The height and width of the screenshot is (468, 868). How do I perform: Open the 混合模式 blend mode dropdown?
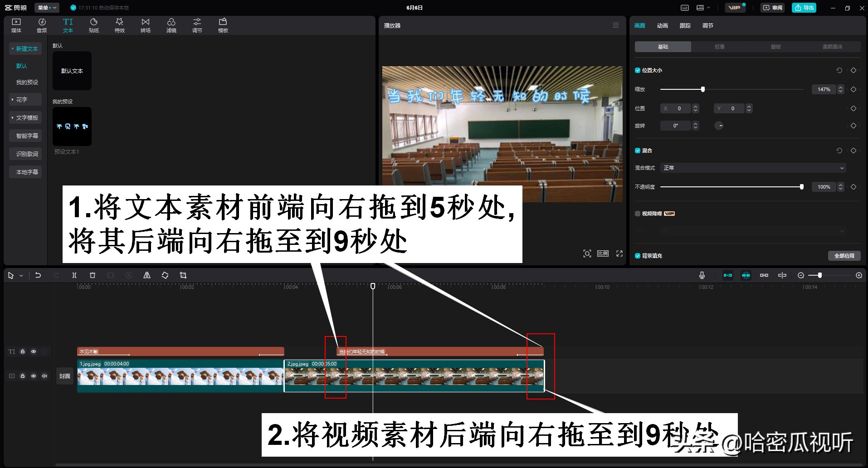pos(752,168)
